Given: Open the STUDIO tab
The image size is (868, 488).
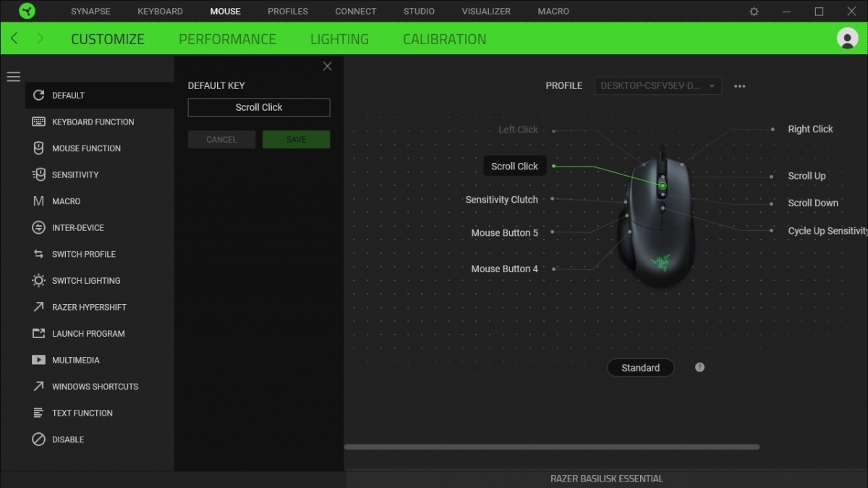Looking at the screenshot, I should click(419, 12).
